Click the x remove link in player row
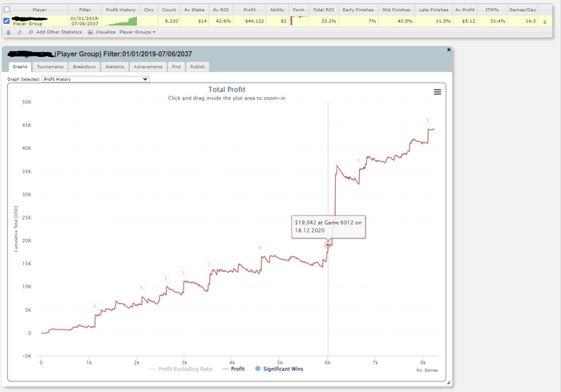The width and height of the screenshot is (561, 392). [544, 22]
